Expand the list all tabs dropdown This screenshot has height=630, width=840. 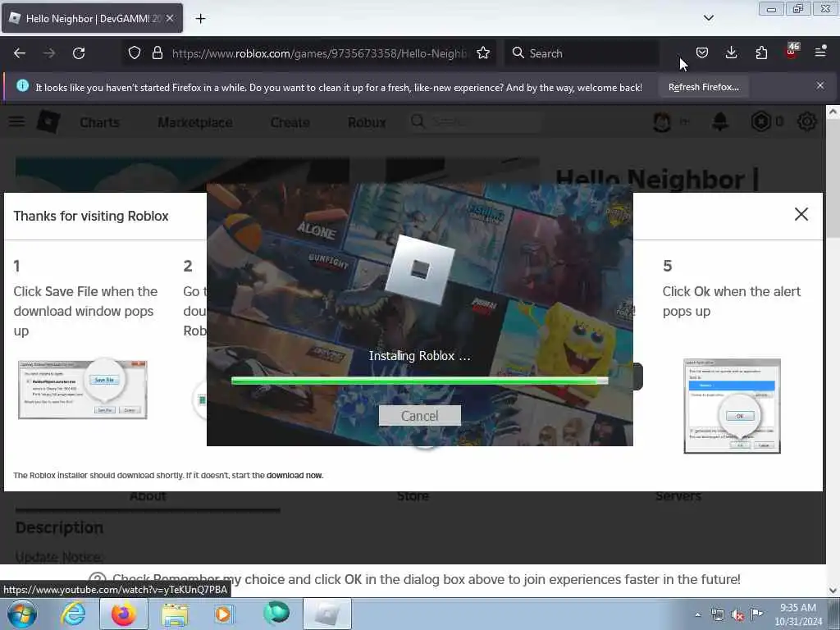coord(709,18)
